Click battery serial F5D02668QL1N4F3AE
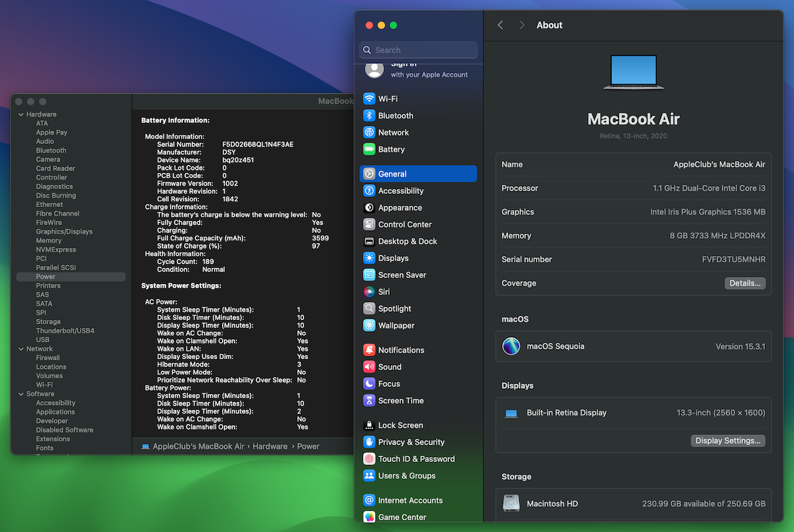Screen dimensions: 794x532 (x=258, y=144)
